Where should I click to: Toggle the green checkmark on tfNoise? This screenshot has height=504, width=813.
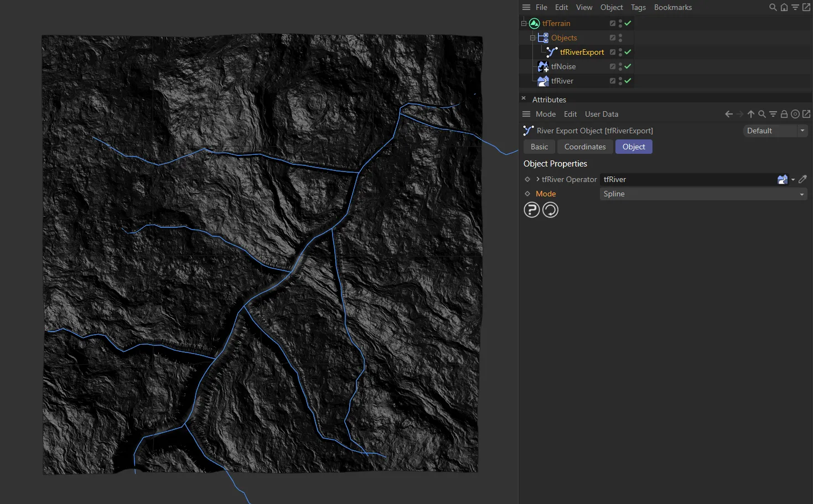[x=628, y=66]
